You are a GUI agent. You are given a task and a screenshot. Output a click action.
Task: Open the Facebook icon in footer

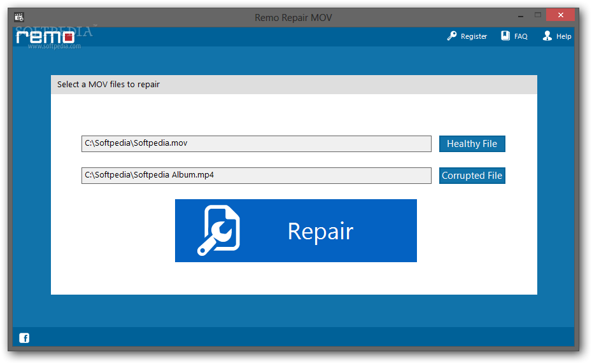pos(24,338)
